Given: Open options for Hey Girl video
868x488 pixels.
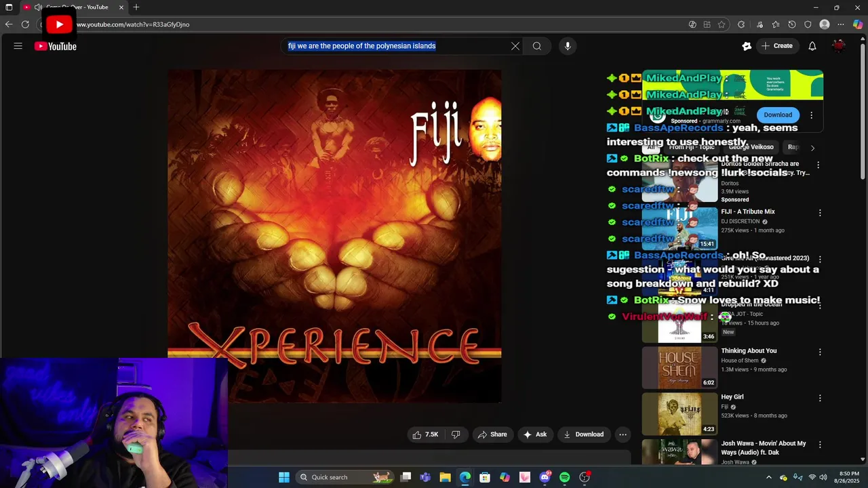Looking at the screenshot, I should click(x=820, y=398).
